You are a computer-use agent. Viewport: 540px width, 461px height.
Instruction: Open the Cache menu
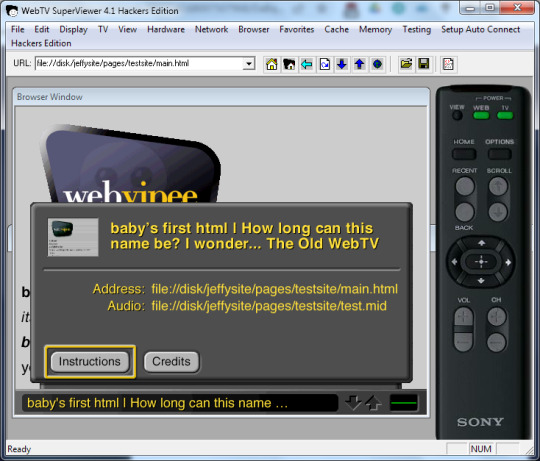tap(336, 30)
